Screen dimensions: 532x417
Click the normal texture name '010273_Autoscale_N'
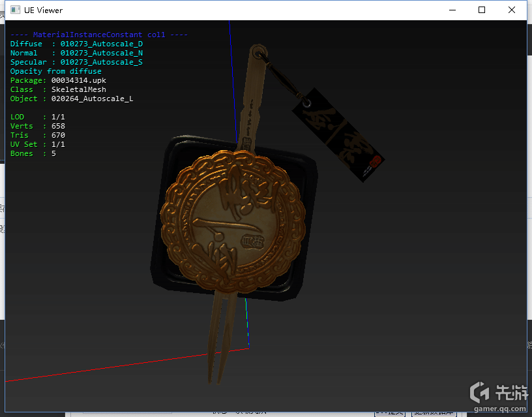point(102,53)
